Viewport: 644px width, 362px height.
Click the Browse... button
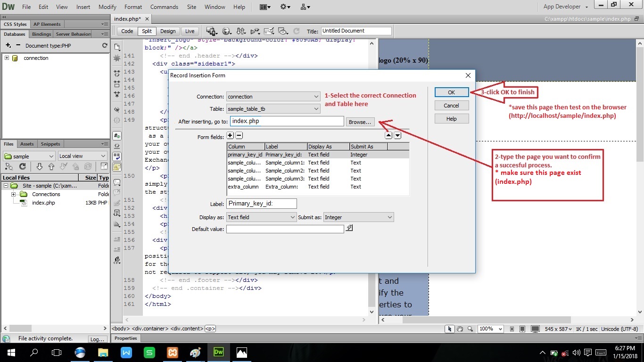(x=360, y=122)
